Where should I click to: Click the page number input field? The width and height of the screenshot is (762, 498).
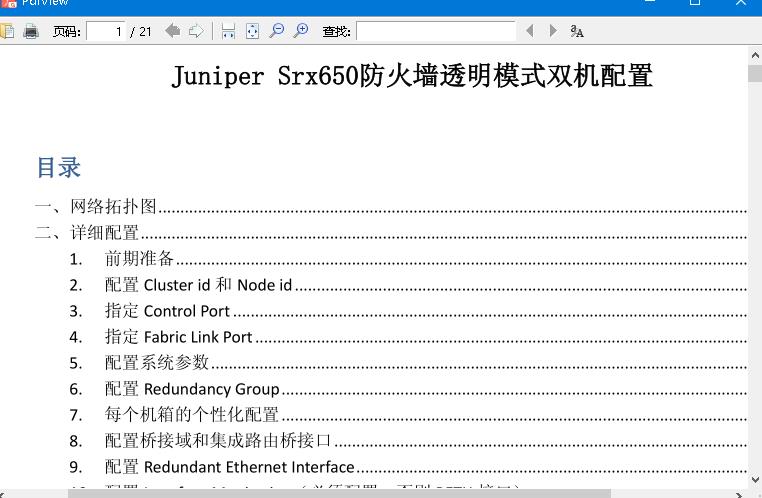coord(106,32)
